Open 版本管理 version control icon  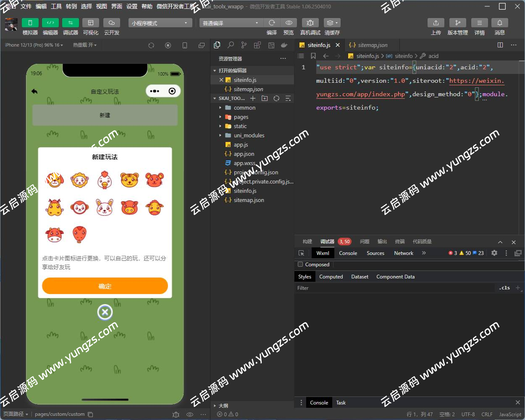[457, 23]
